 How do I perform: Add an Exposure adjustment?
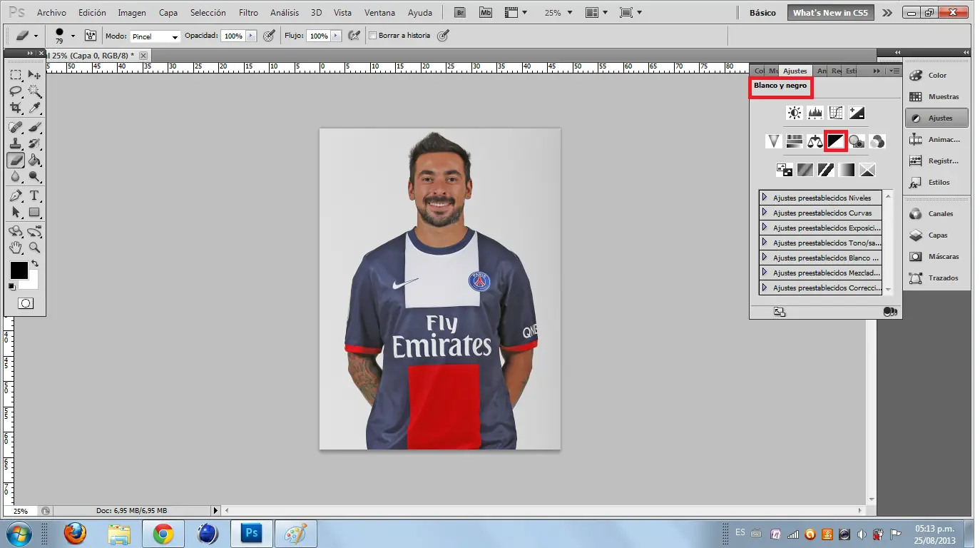tap(857, 113)
